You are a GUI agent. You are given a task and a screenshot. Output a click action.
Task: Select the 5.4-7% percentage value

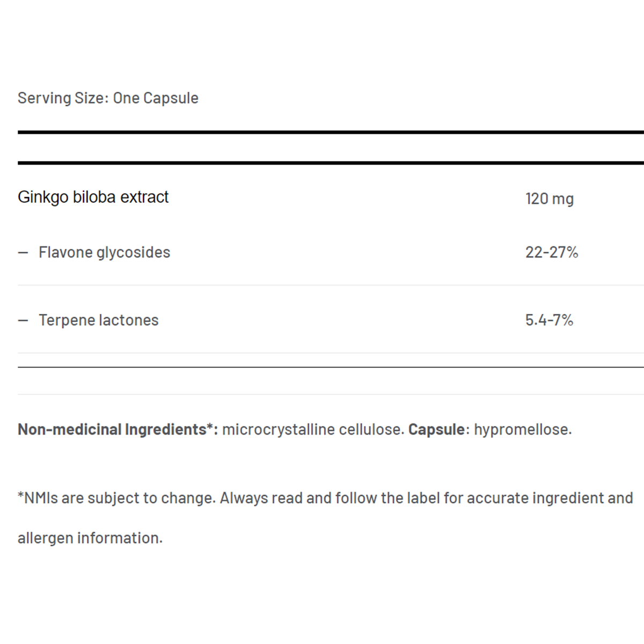click(x=548, y=320)
